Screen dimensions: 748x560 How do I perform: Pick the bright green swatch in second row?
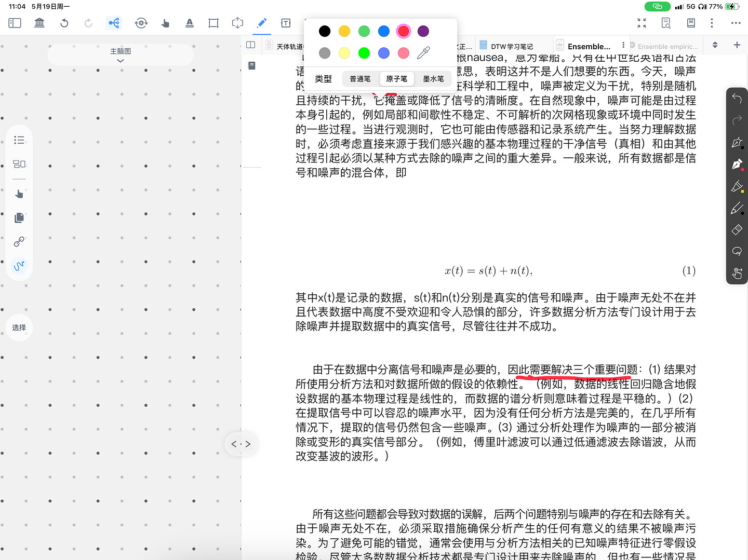tap(364, 53)
